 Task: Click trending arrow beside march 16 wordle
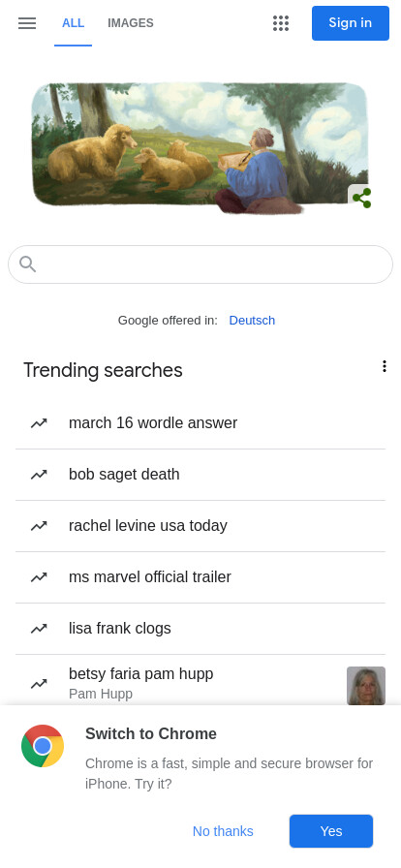(x=39, y=423)
